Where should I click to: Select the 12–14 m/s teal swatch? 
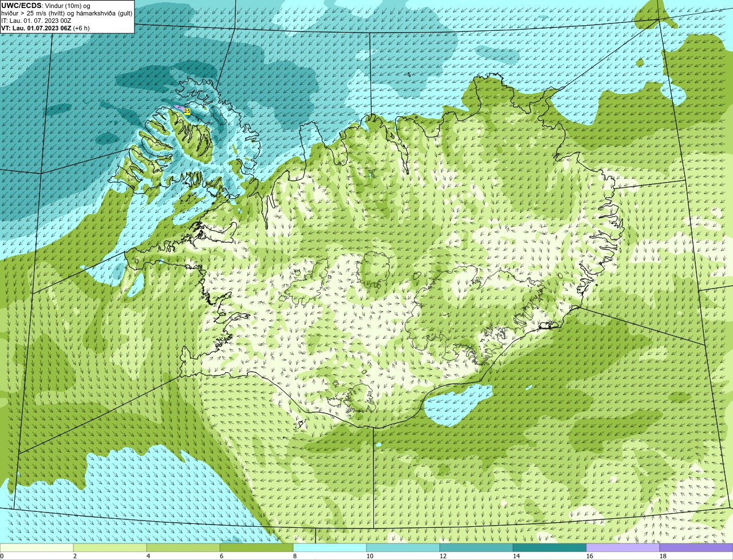coord(476,548)
